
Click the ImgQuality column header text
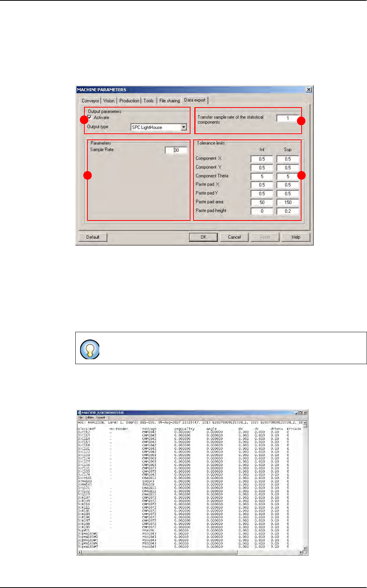click(184, 429)
